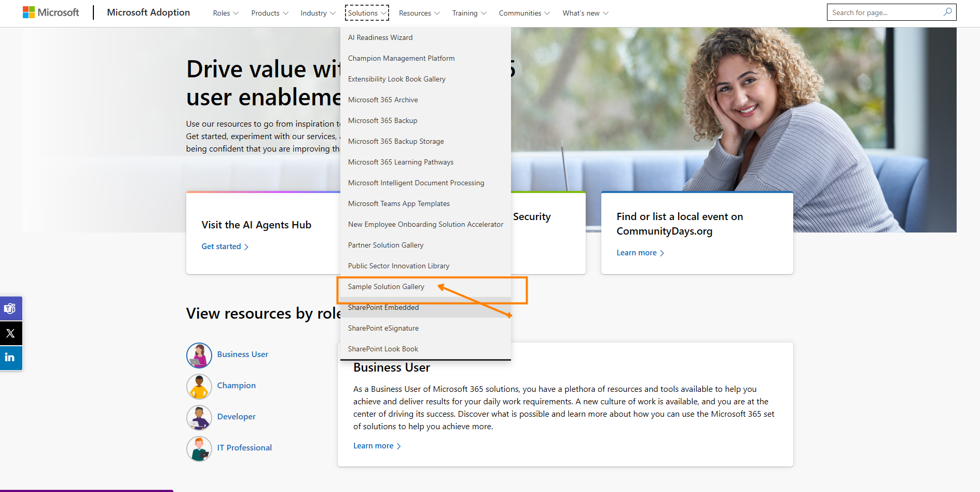
Task: Select SharePoint Embedded
Action: 425,307
